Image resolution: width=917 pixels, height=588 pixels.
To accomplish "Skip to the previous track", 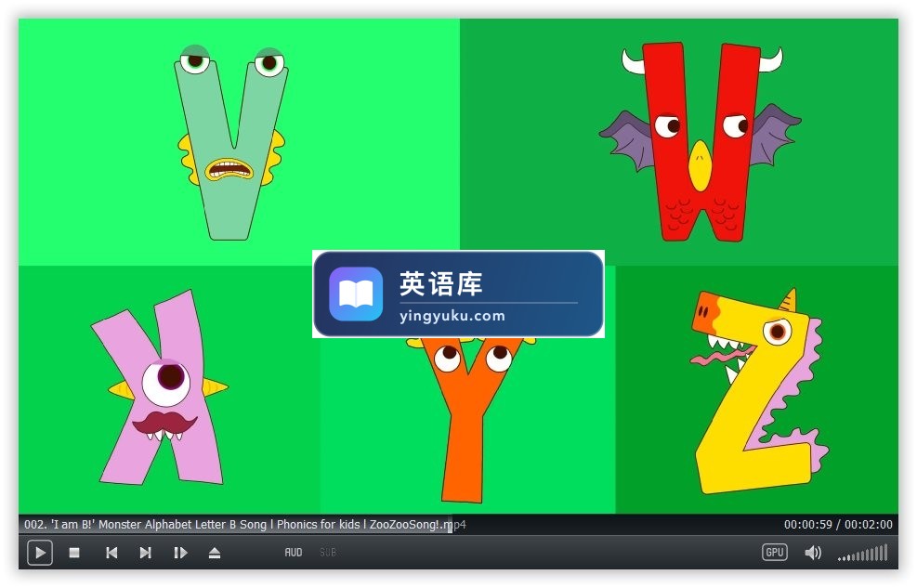I will click(x=111, y=553).
